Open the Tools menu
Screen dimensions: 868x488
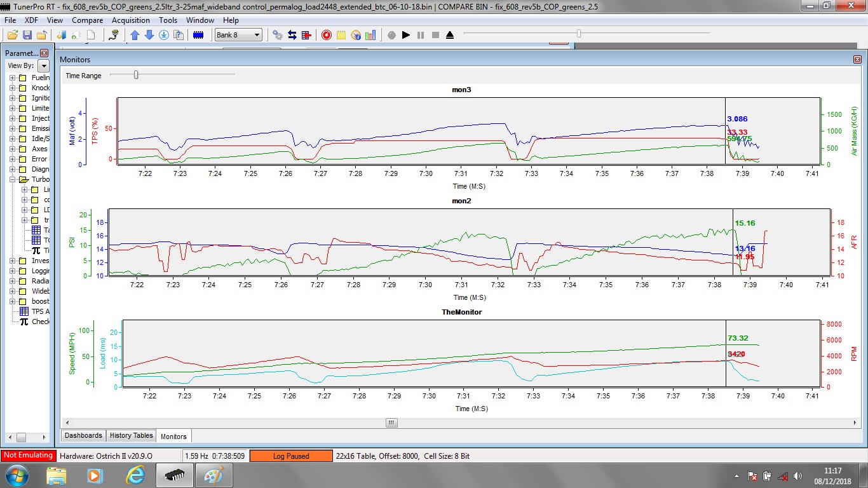[x=168, y=20]
